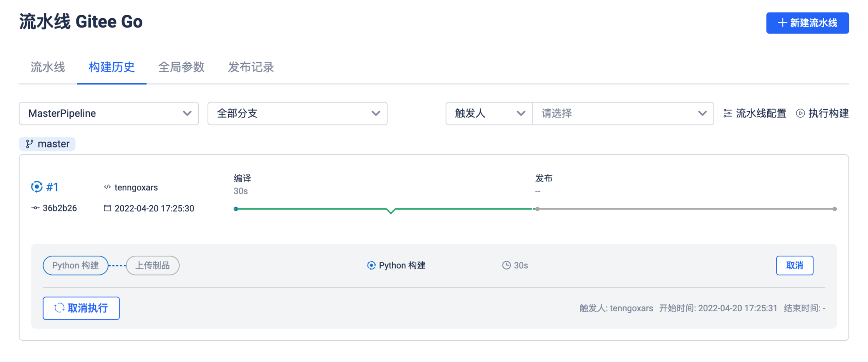Click the 取消 button for Python 构建
Viewport: 868px width, 362px height.
coord(795,266)
